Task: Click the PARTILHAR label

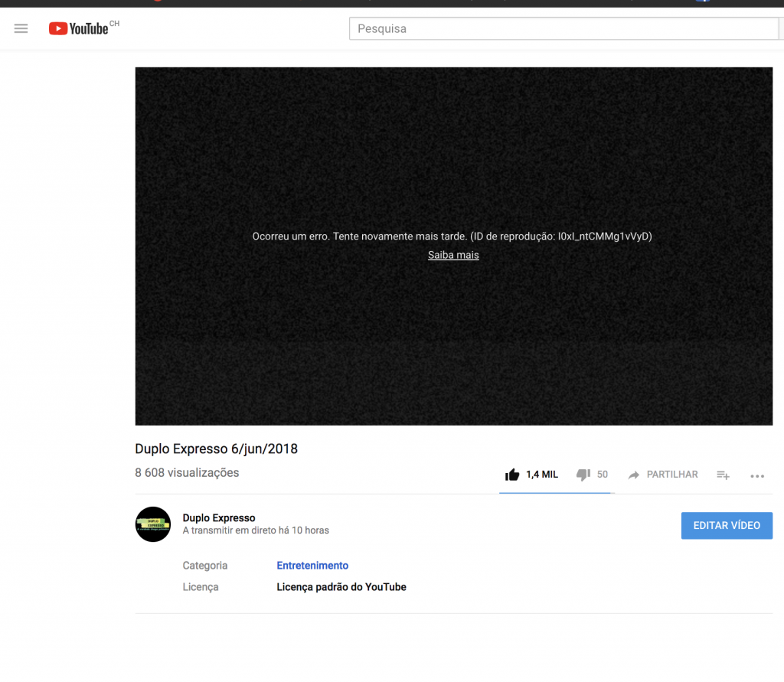Action: pos(672,475)
